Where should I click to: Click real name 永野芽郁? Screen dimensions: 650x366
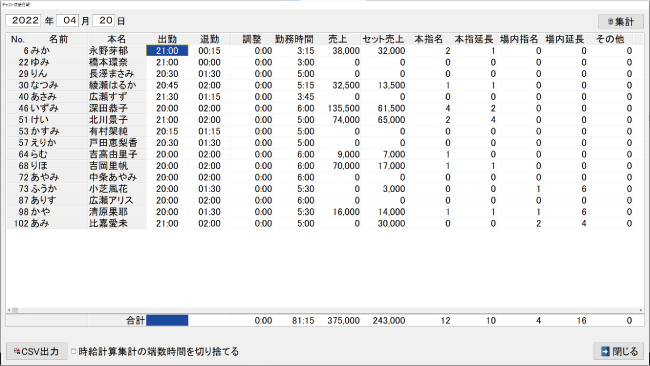109,51
